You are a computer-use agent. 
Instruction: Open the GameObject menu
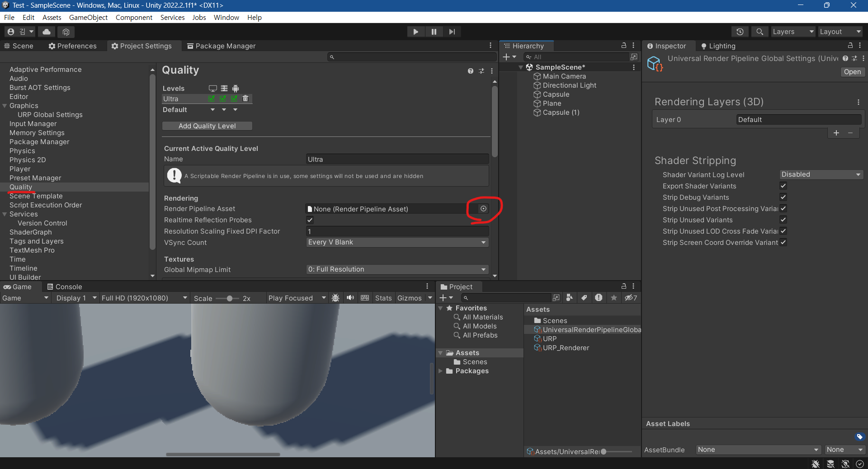[88, 17]
